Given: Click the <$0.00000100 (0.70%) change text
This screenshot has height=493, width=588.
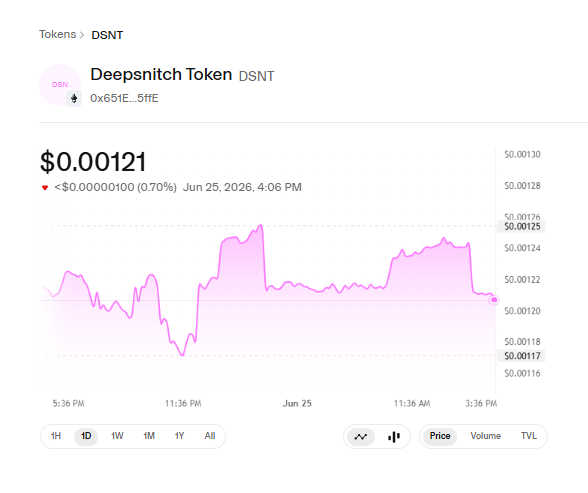Looking at the screenshot, I should point(116,187).
